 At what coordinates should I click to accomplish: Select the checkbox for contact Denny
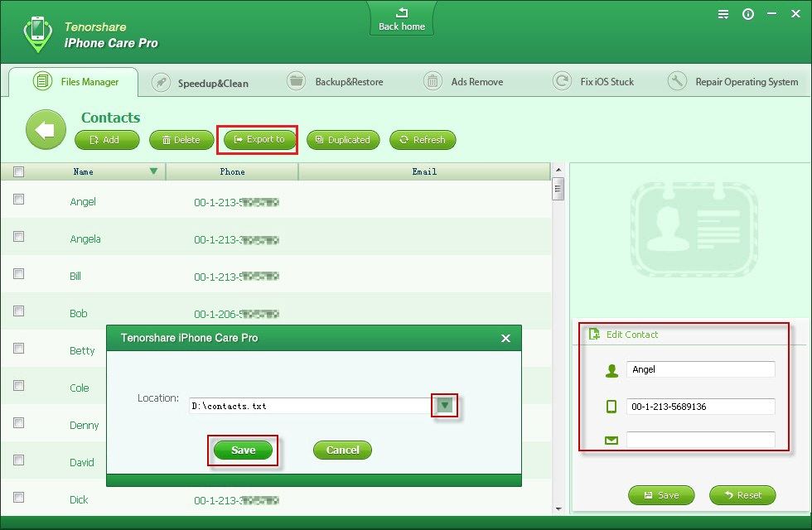(x=18, y=423)
